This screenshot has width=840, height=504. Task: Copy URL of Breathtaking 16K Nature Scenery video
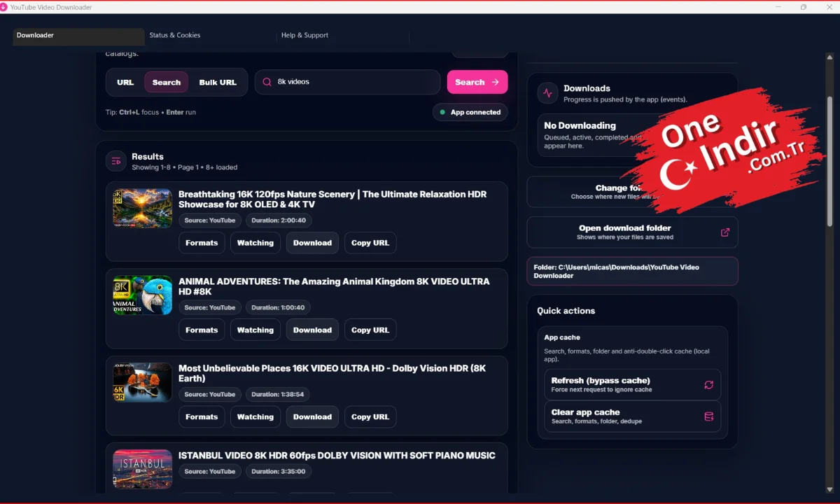(370, 243)
